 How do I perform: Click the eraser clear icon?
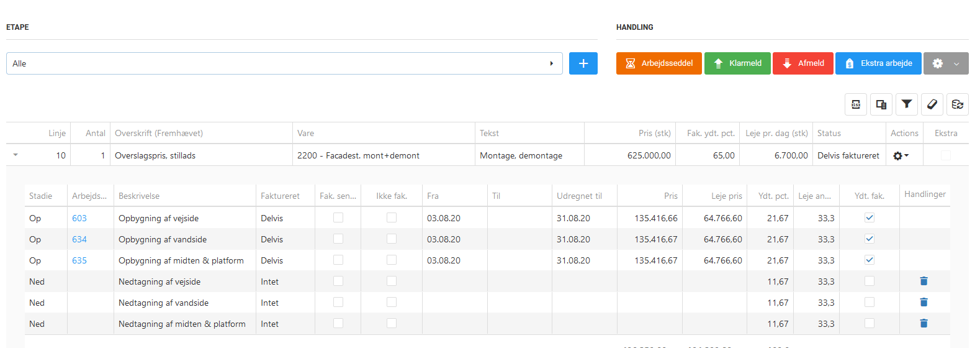click(x=932, y=104)
